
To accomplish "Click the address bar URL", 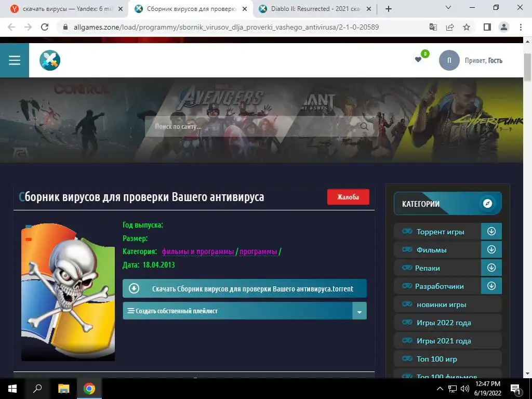I will pyautogui.click(x=226, y=27).
